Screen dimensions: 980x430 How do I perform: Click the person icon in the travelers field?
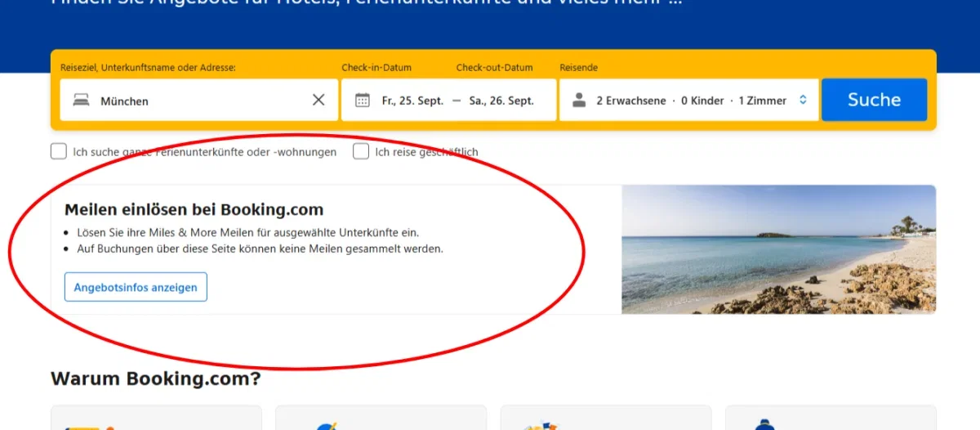[x=579, y=100]
